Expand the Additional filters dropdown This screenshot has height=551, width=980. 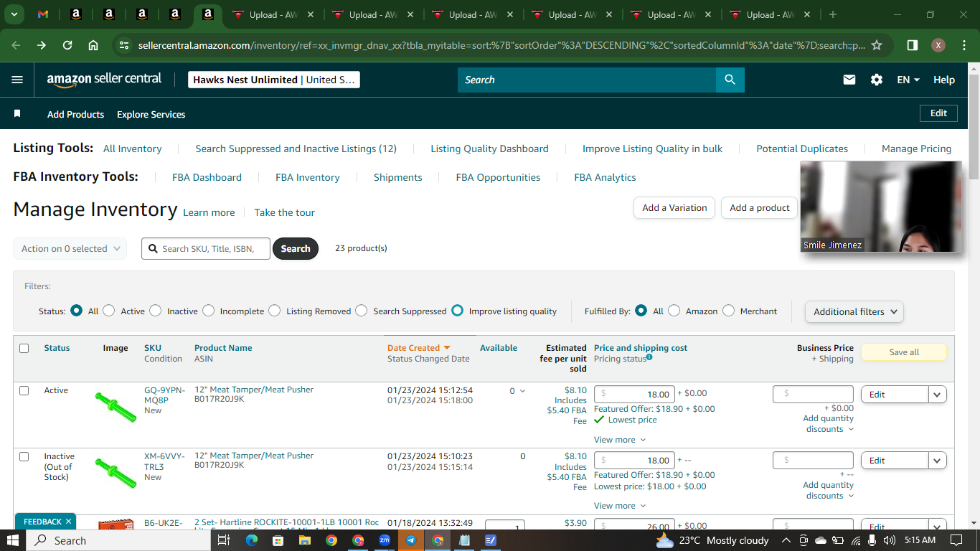(854, 311)
